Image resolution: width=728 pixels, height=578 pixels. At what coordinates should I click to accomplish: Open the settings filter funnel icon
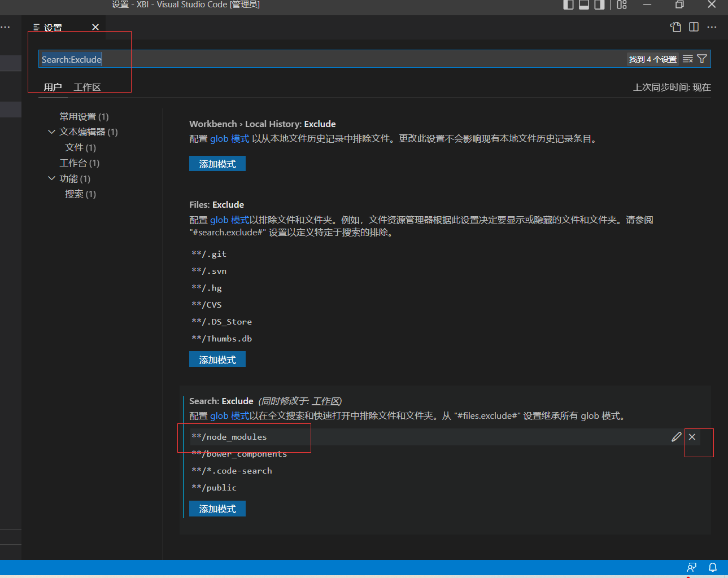pos(702,59)
